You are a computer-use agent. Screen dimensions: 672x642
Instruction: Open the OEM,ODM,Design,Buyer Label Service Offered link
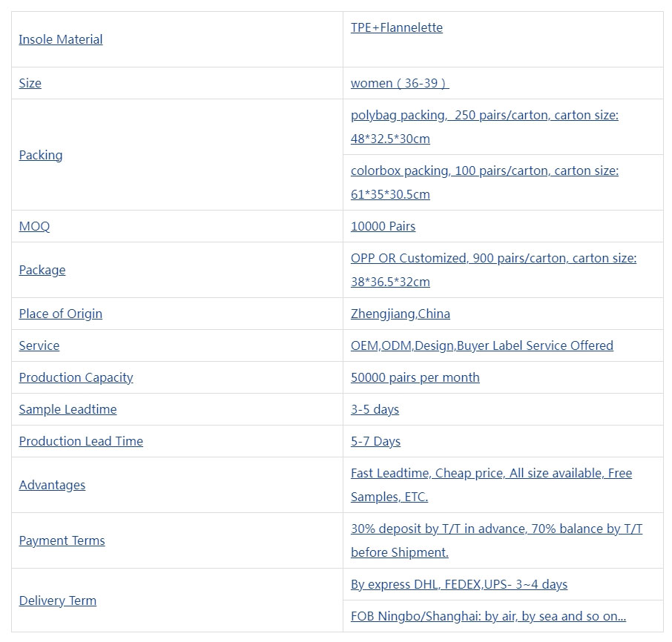coord(481,345)
